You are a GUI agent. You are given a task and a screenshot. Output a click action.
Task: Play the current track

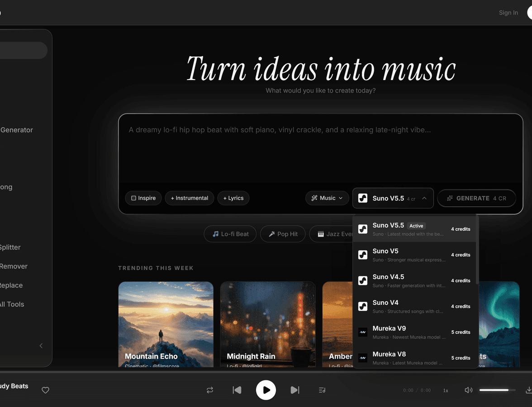pyautogui.click(x=266, y=390)
